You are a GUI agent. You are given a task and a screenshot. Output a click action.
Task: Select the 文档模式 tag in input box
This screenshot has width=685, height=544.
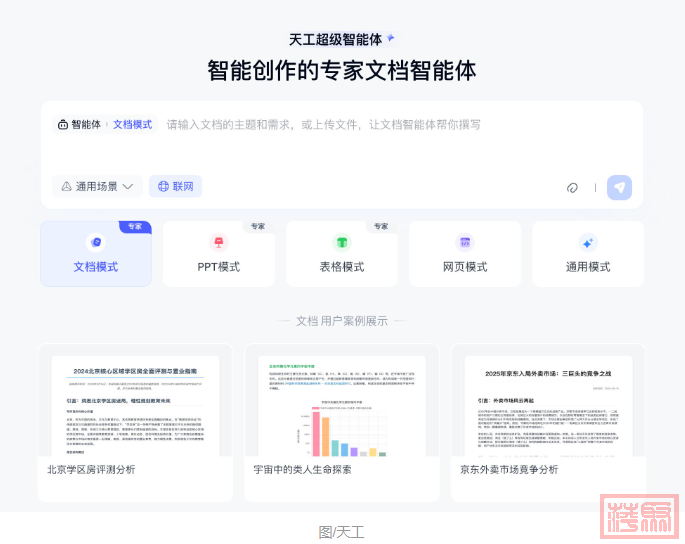pos(132,125)
